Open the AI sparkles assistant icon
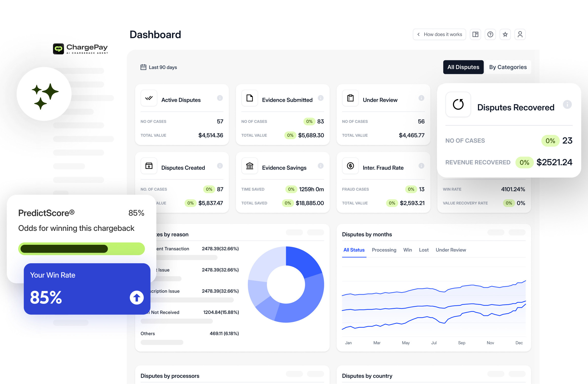Image resolution: width=588 pixels, height=384 pixels. [44, 94]
